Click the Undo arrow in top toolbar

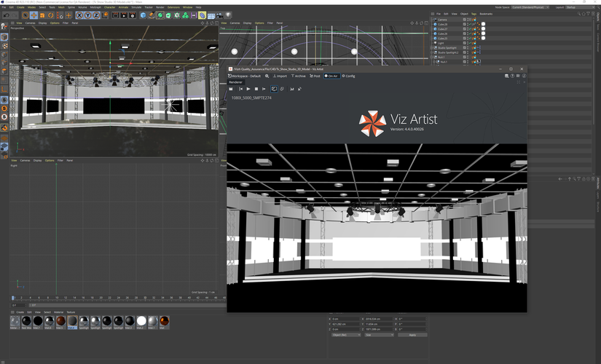coord(6,15)
